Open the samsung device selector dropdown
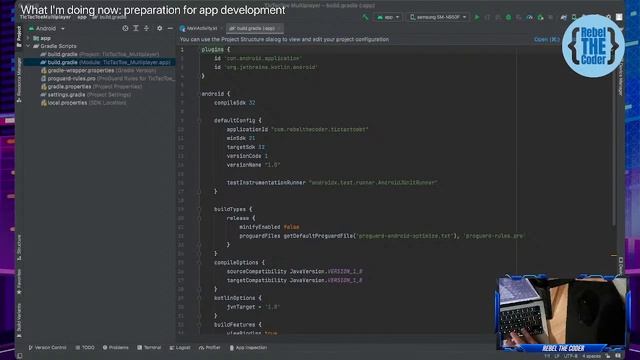The image size is (640, 360). (x=438, y=17)
